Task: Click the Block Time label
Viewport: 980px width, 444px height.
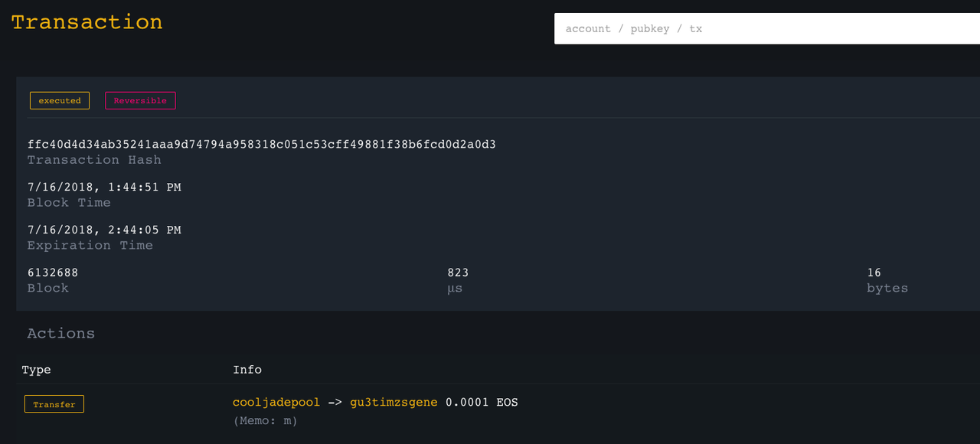Action: 69,203
